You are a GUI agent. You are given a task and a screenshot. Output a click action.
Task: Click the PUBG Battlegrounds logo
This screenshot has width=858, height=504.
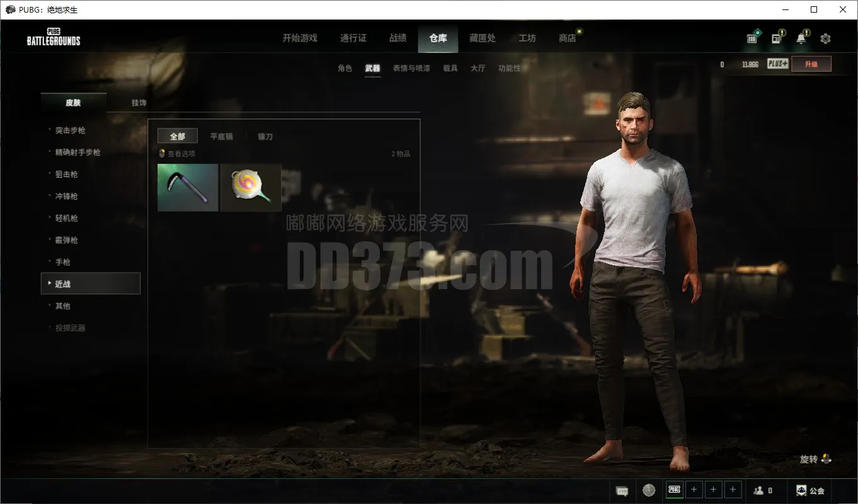pos(54,37)
